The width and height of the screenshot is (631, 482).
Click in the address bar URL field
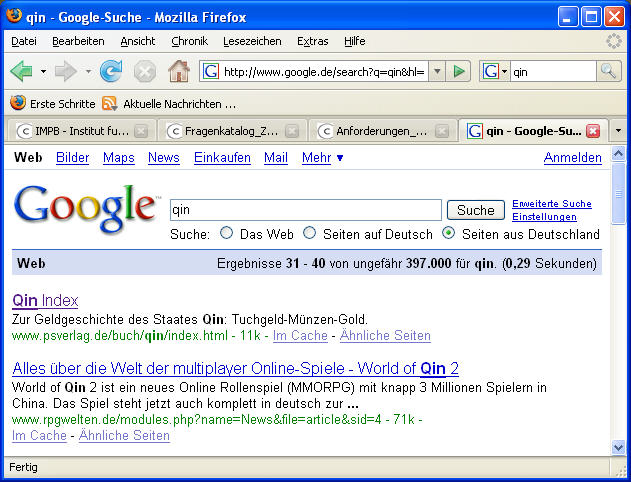coord(324,72)
